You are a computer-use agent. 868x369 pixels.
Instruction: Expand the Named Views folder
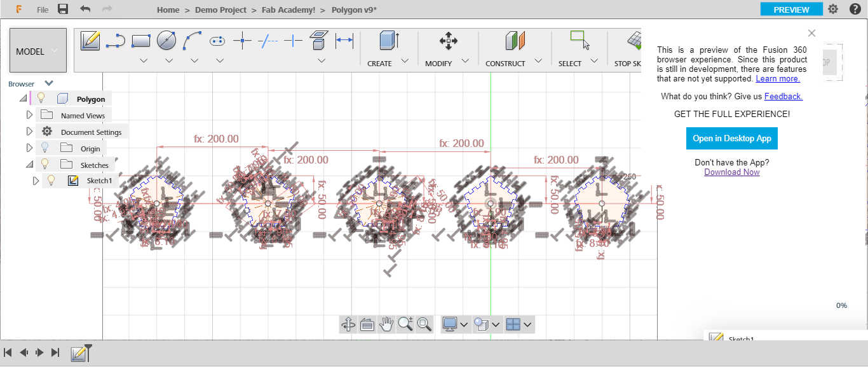coord(29,115)
